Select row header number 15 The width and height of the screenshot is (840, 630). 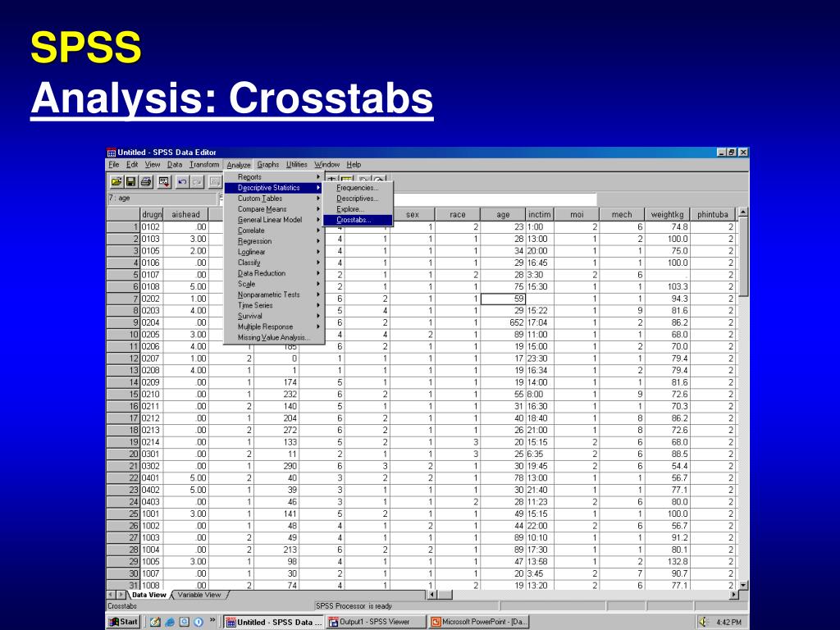123,395
